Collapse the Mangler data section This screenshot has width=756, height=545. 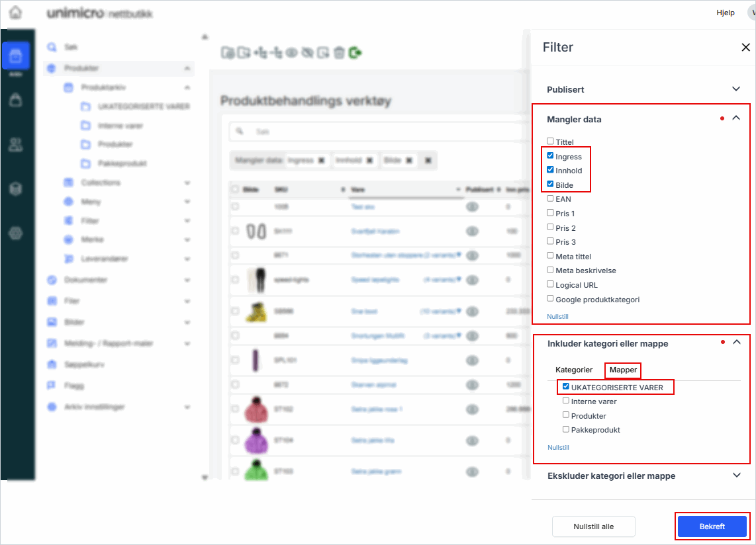click(x=735, y=118)
